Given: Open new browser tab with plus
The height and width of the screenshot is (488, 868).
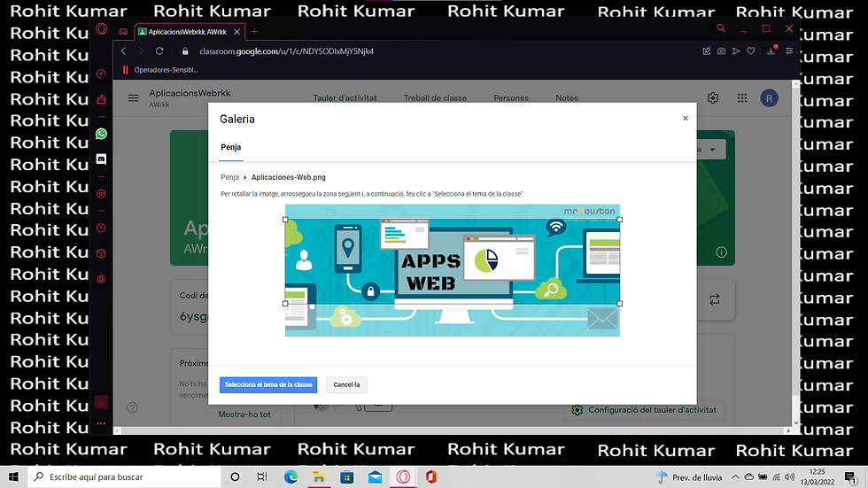Looking at the screenshot, I should coord(254,32).
